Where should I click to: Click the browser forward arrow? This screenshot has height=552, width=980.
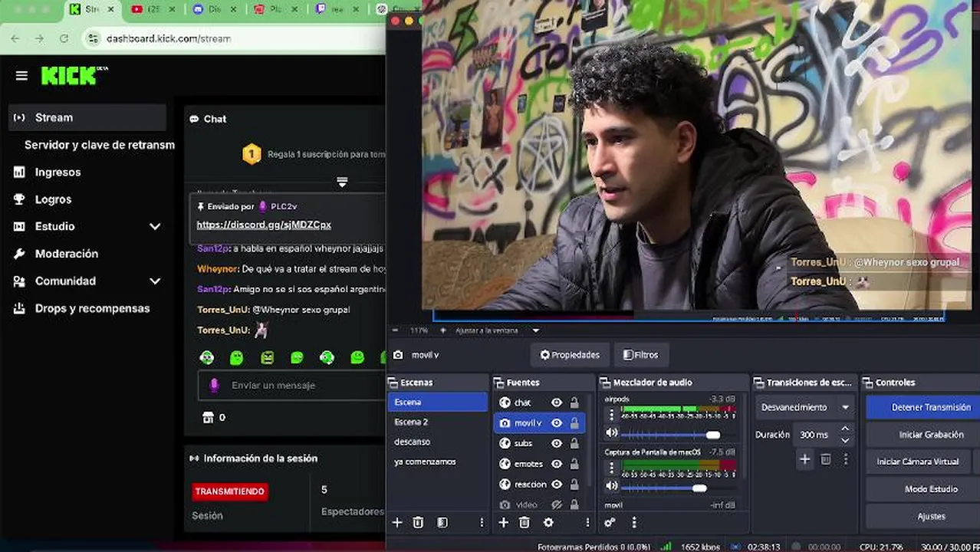(x=39, y=38)
